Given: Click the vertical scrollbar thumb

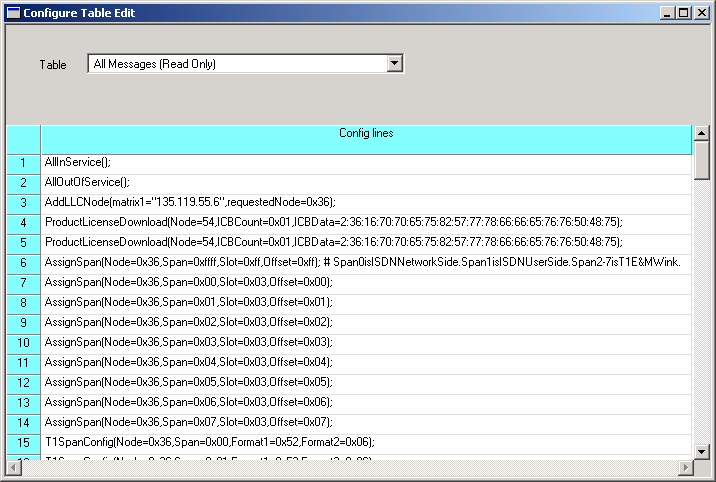Looking at the screenshot, I should (701, 160).
